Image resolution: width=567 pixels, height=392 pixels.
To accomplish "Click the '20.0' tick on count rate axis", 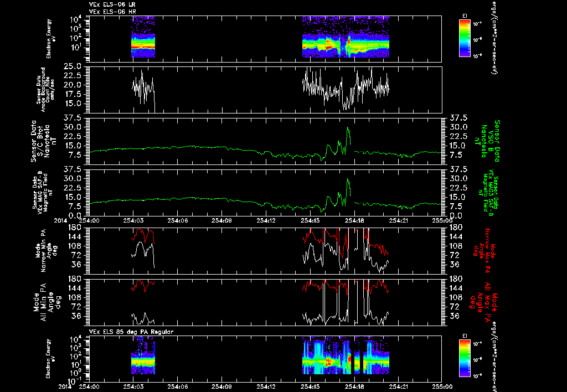I will (73, 85).
